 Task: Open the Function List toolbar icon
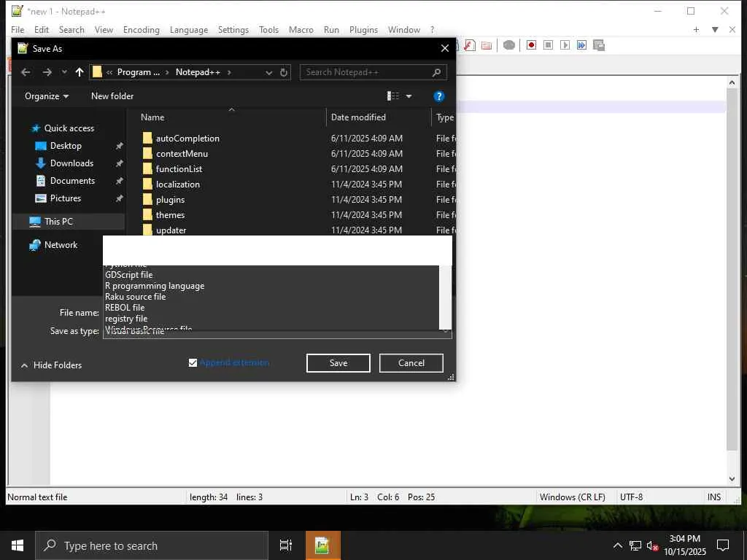pyautogui.click(x=470, y=45)
